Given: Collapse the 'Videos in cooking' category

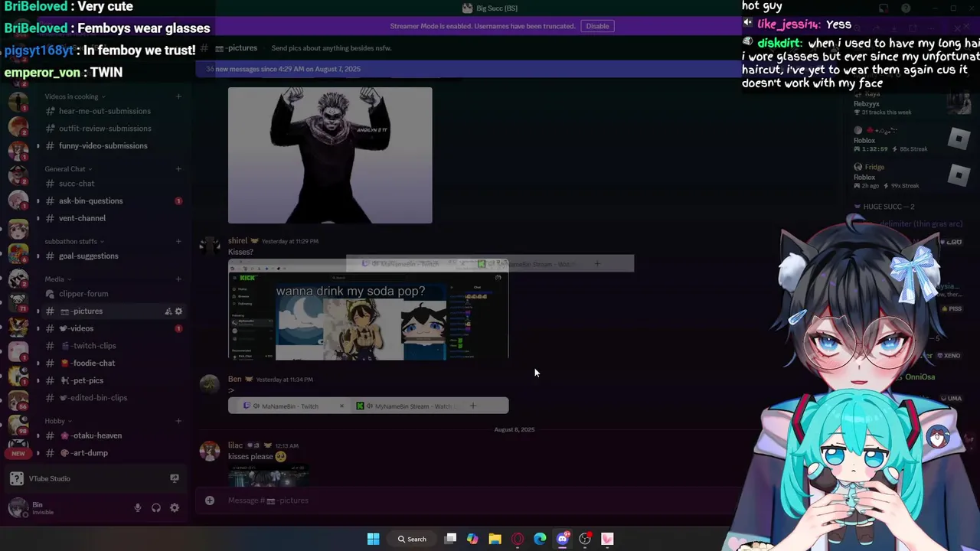Looking at the screenshot, I should click(74, 96).
